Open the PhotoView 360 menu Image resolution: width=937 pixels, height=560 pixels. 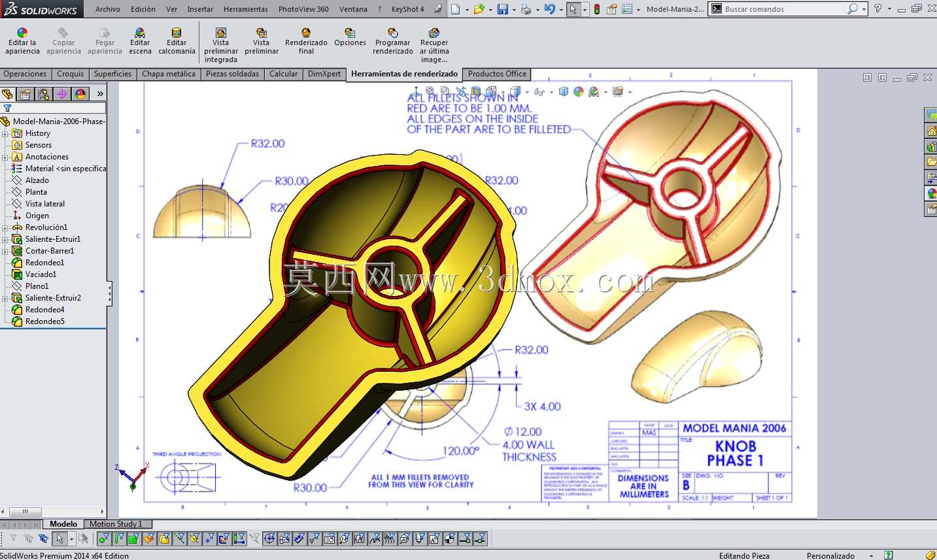tap(303, 9)
